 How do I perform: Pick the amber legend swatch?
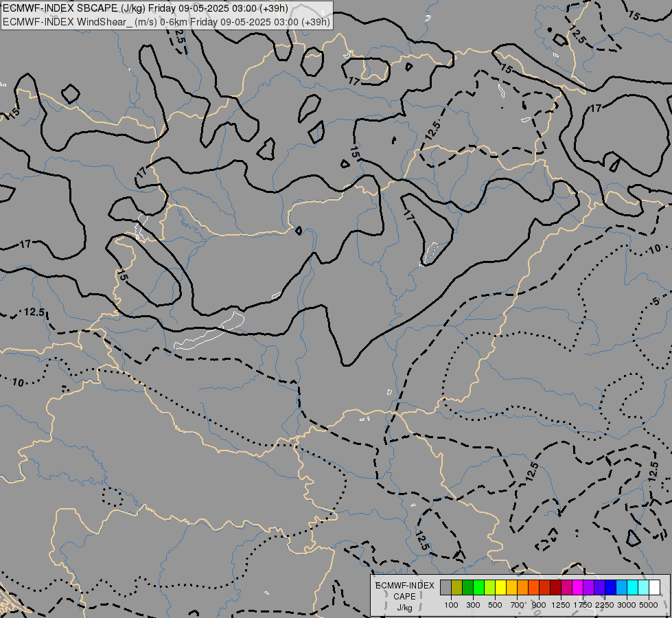click(x=511, y=587)
